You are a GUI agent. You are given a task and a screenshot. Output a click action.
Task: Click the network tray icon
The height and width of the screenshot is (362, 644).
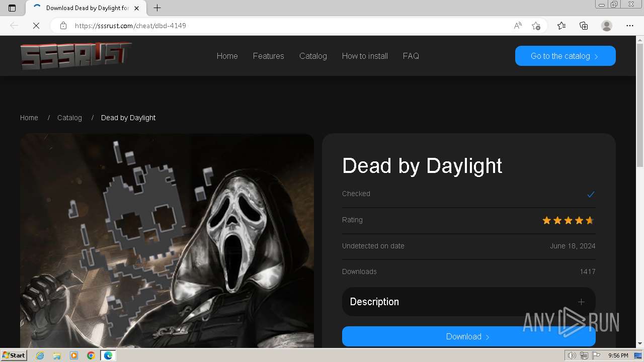pyautogui.click(x=584, y=355)
